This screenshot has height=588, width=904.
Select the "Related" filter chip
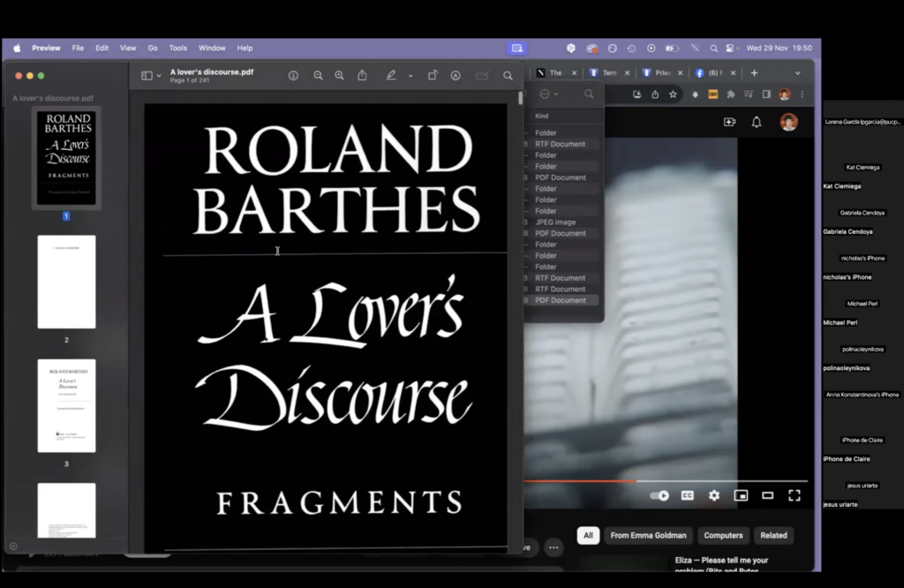point(773,536)
